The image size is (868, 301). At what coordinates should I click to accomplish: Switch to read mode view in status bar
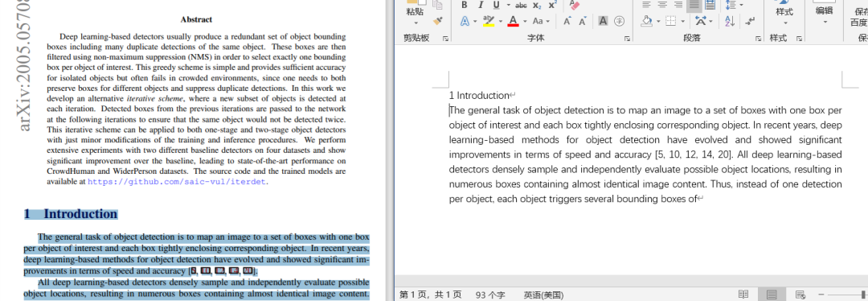pyautogui.click(x=743, y=295)
